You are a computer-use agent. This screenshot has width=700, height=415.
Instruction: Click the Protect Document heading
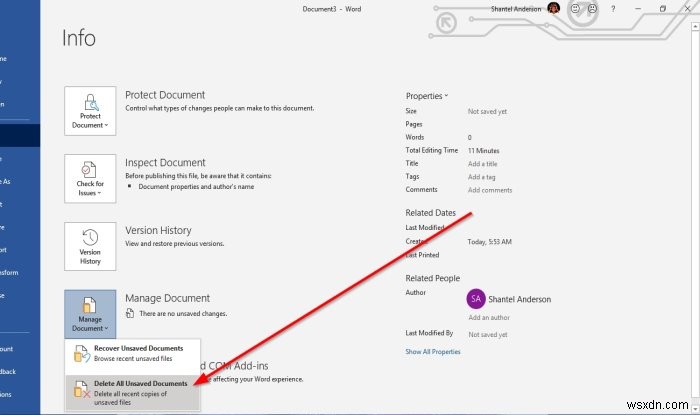click(x=165, y=95)
